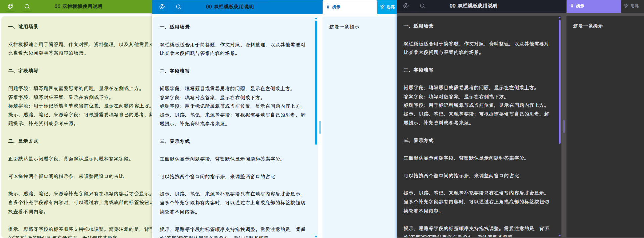
Task: Click scroll-up arrow in blue panel
Action: 316,18
